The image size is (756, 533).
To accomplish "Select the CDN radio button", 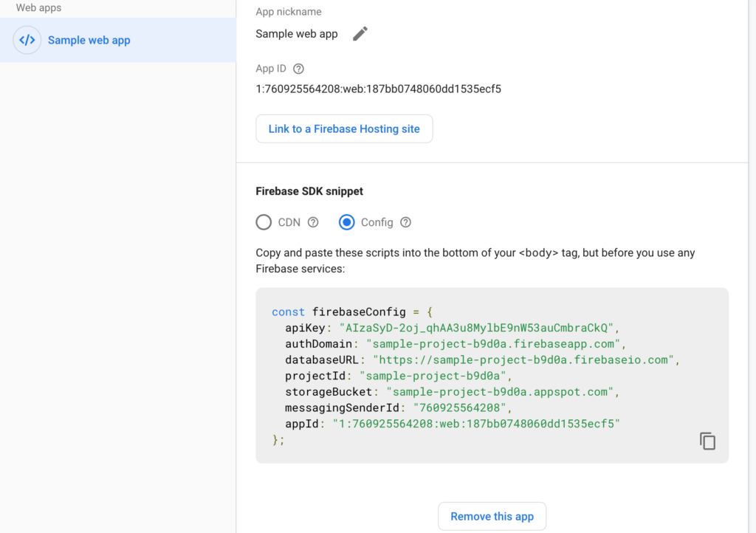I will [264, 222].
